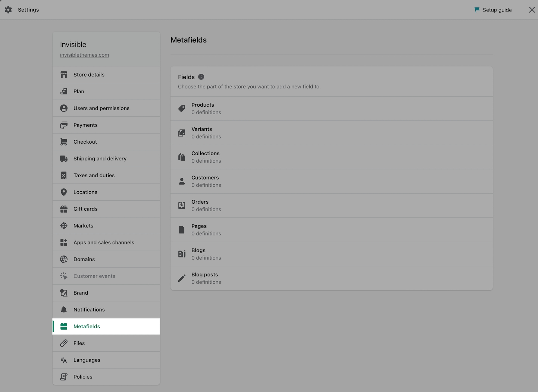Open the invisiblethemes.com store link
This screenshot has width=538, height=392.
click(x=84, y=55)
